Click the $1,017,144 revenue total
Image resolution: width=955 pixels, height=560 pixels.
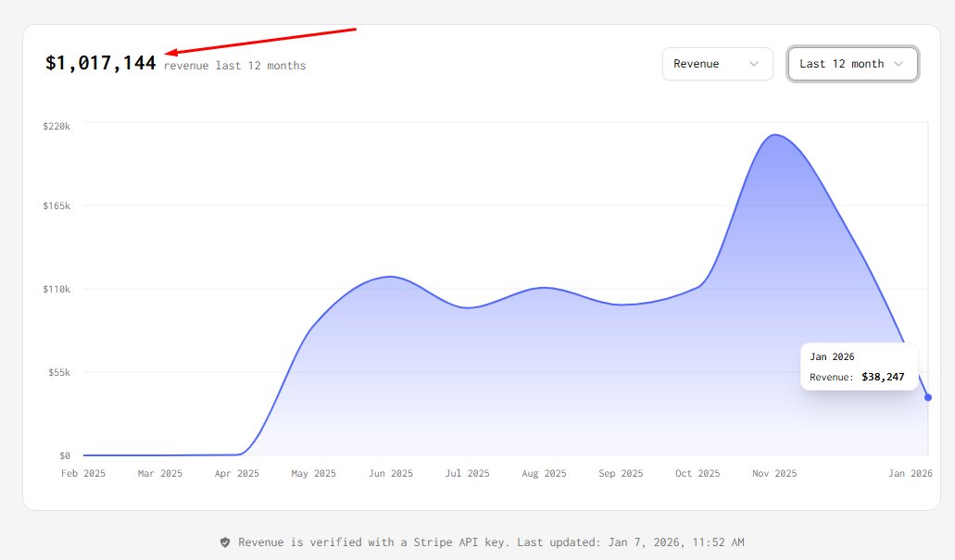coord(100,63)
